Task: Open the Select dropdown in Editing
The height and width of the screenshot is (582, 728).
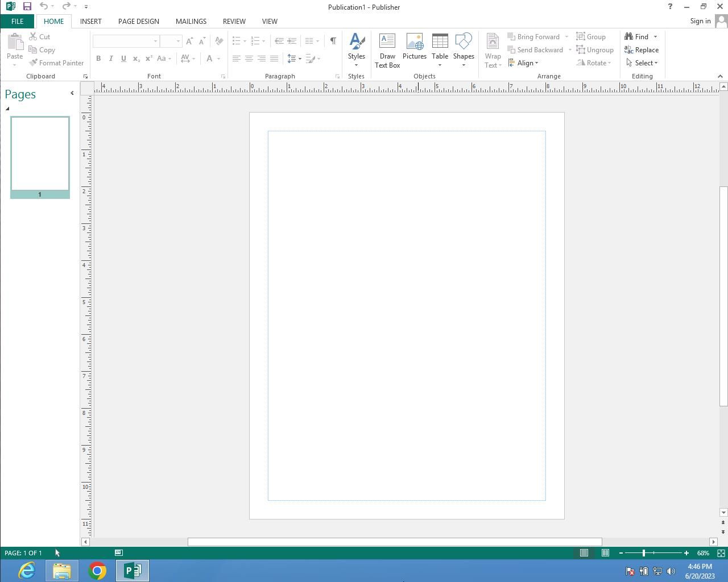Action: [642, 63]
